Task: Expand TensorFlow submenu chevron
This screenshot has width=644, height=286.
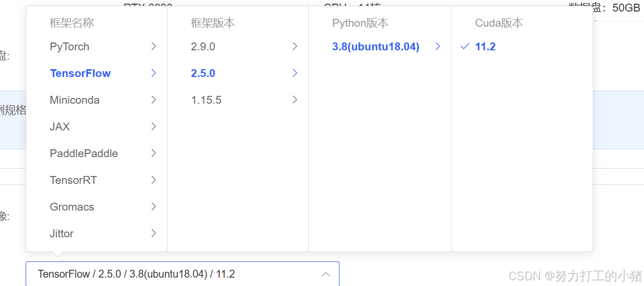Action: click(154, 73)
